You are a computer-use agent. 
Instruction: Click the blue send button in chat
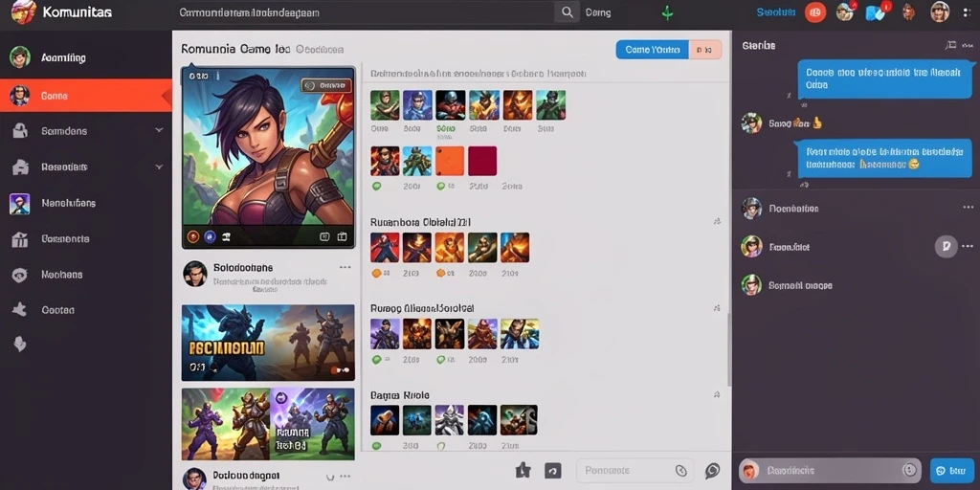coord(952,470)
